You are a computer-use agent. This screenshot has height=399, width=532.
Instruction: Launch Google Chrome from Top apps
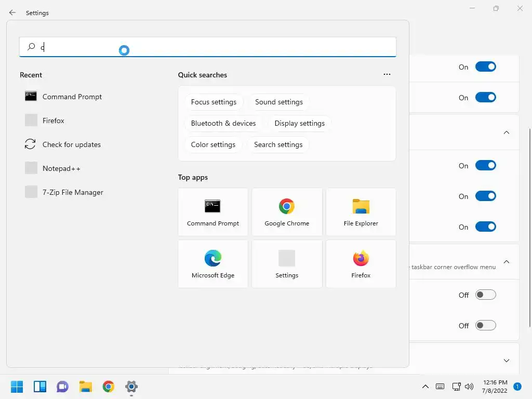287,212
